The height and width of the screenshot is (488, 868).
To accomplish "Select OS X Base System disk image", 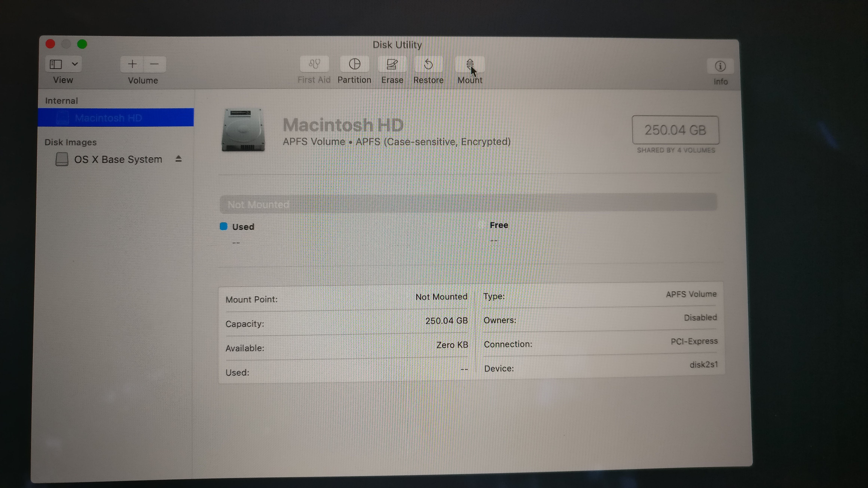I will pyautogui.click(x=118, y=159).
